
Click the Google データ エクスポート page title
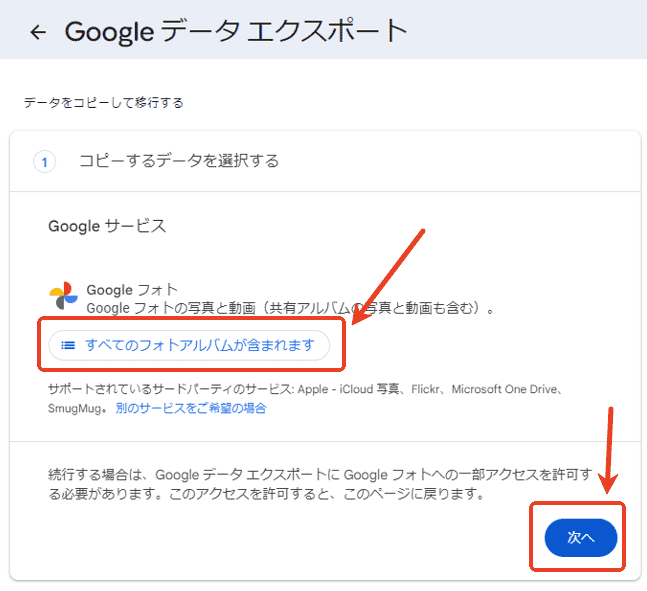pyautogui.click(x=236, y=31)
